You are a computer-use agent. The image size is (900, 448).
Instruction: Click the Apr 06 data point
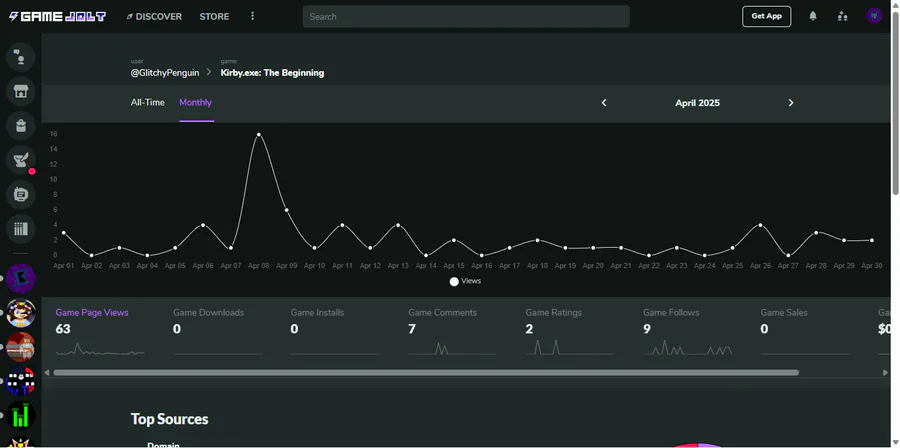(x=203, y=225)
